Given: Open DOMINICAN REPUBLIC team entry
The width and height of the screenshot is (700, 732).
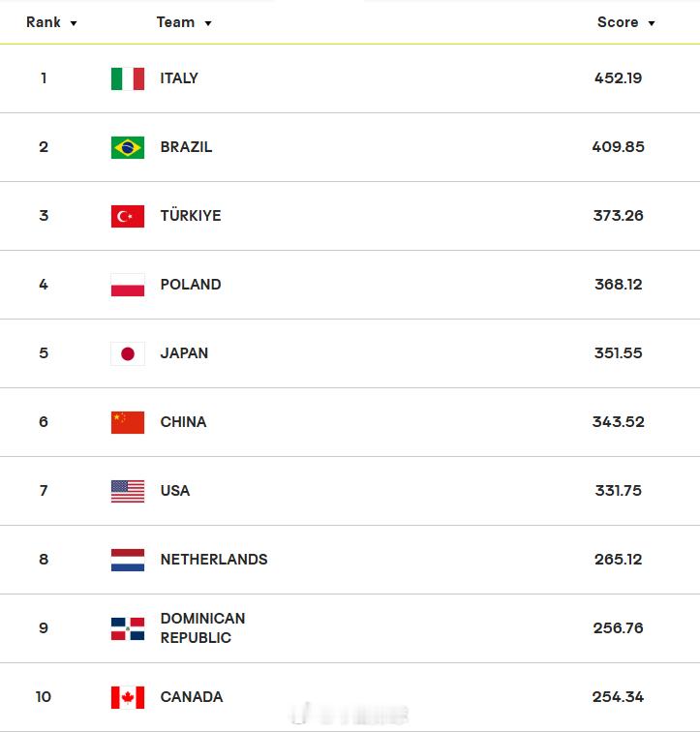Looking at the screenshot, I should click(x=202, y=627).
